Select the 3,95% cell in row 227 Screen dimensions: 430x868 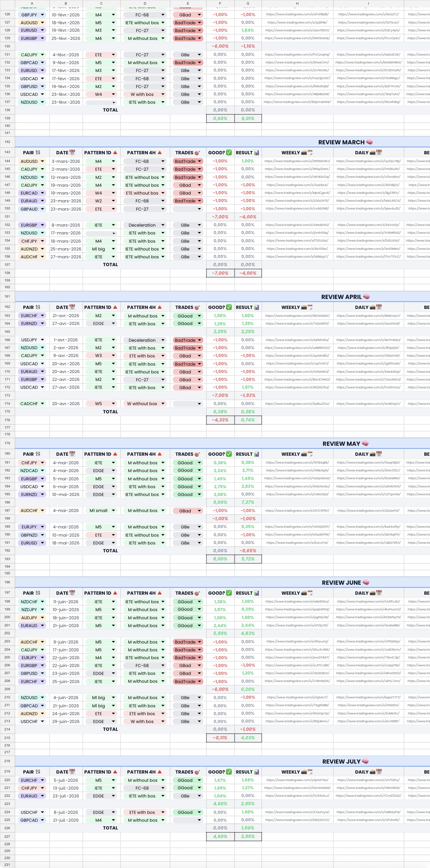(248, 836)
